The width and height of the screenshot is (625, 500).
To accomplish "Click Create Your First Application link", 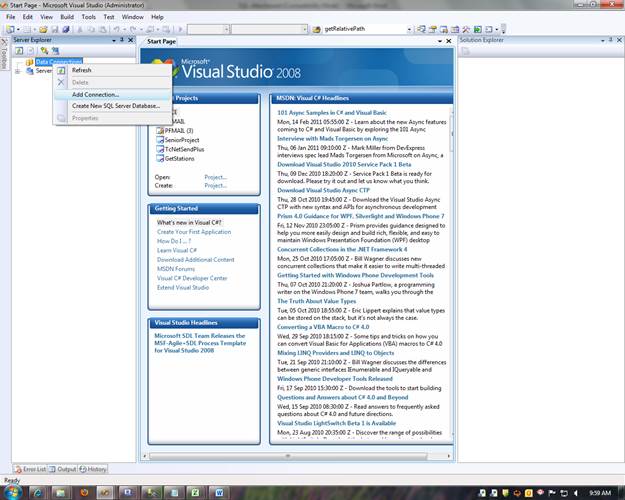I will pyautogui.click(x=194, y=232).
